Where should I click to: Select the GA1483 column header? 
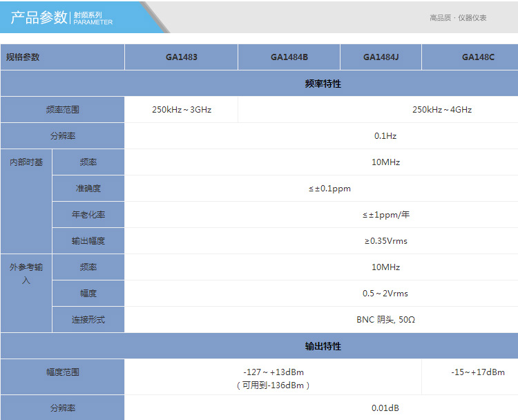(x=181, y=57)
